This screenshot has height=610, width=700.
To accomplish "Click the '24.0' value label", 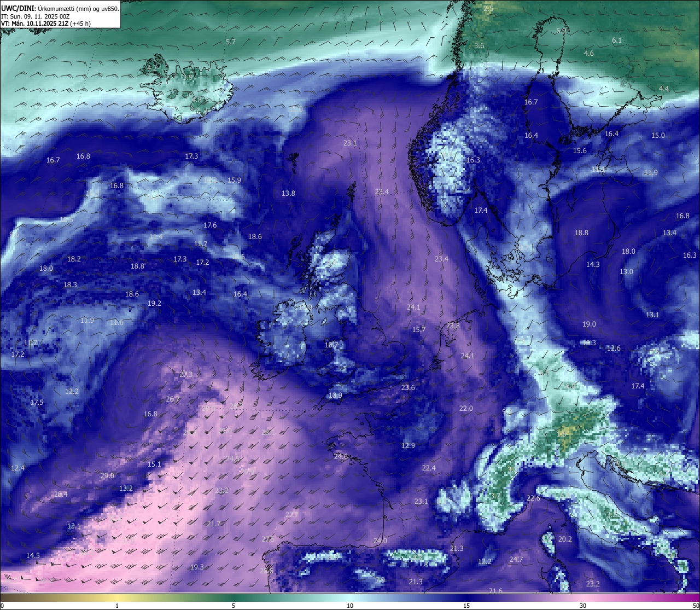I will pos(380,541).
